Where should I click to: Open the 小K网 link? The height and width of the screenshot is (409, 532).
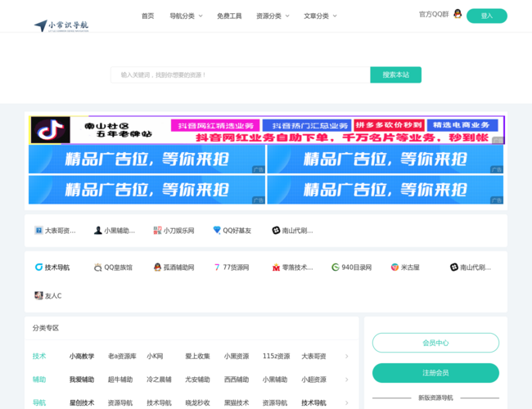click(x=155, y=356)
